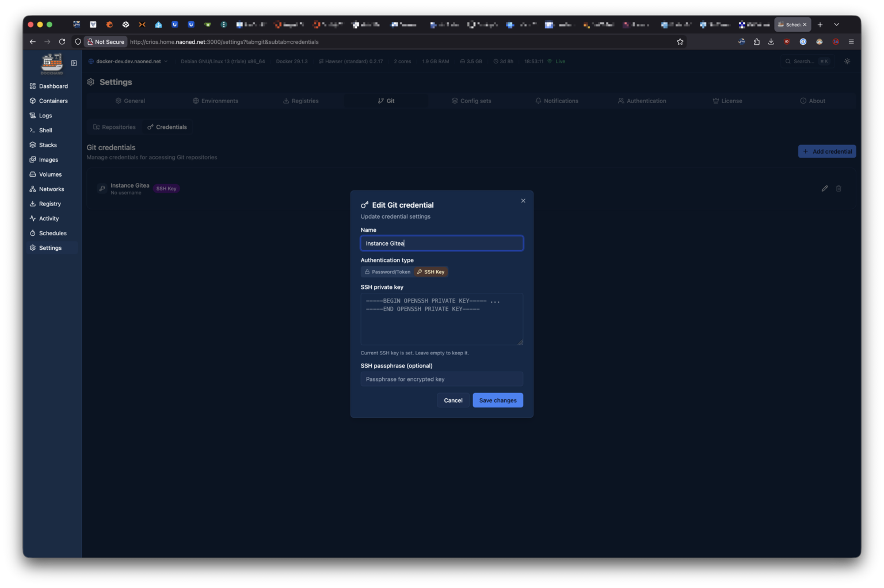The height and width of the screenshot is (588, 884).
Task: Expand the docker-dev.dev.naoned.net environment dropdown
Action: tap(128, 62)
